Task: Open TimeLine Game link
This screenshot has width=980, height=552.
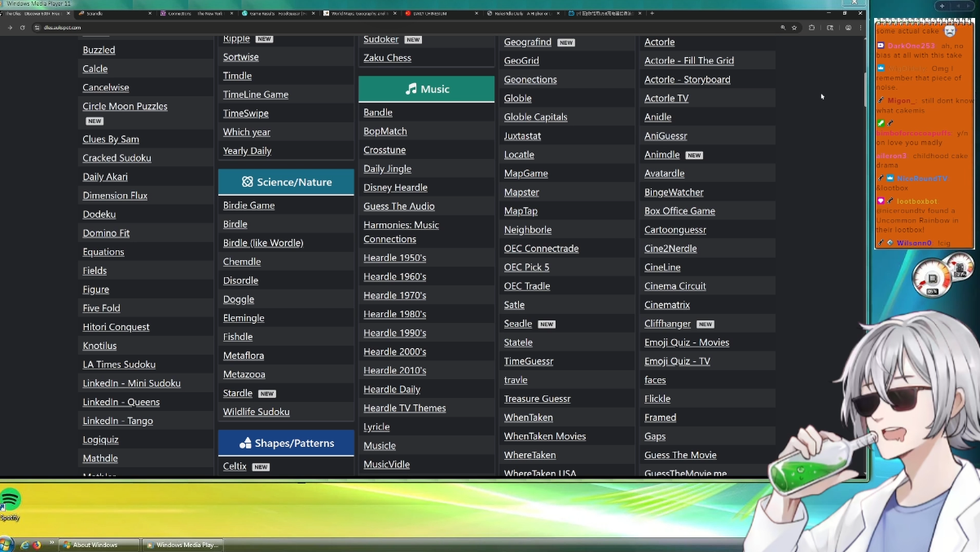Action: pos(256,95)
